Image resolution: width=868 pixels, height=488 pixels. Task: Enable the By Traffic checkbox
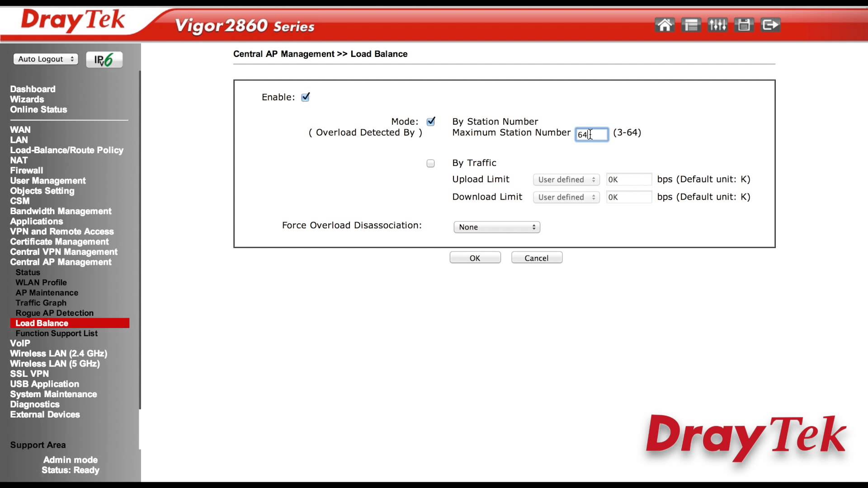point(430,163)
